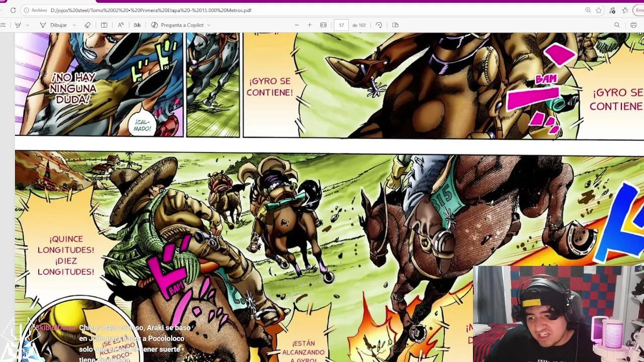This screenshot has width=644, height=362.
Task: Click Pregunta a Copilot
Action: 178,25
